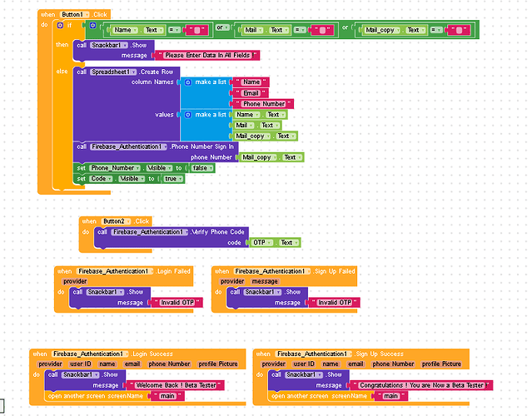
Task: Open the mutator gear on the if block
Action: (x=60, y=25)
